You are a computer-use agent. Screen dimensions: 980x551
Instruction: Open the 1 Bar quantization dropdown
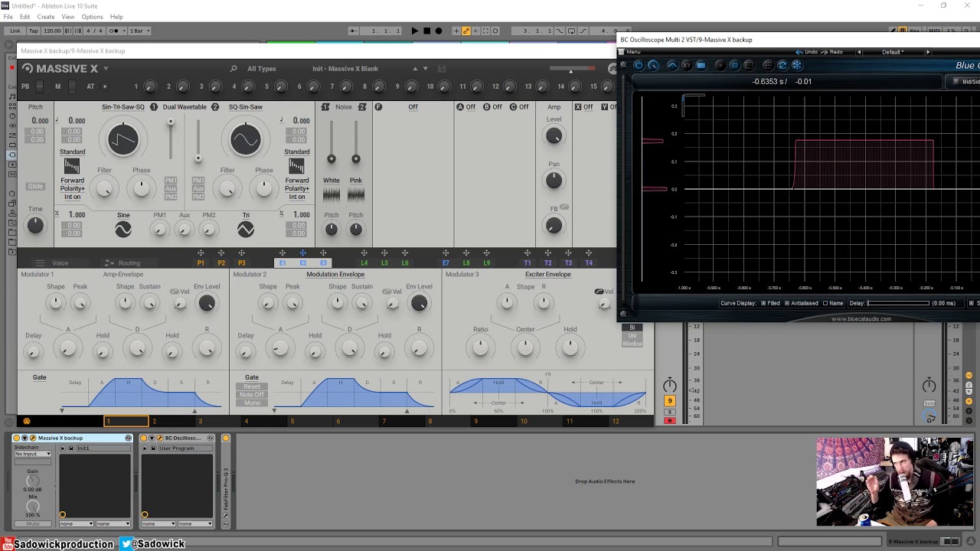coord(141,31)
